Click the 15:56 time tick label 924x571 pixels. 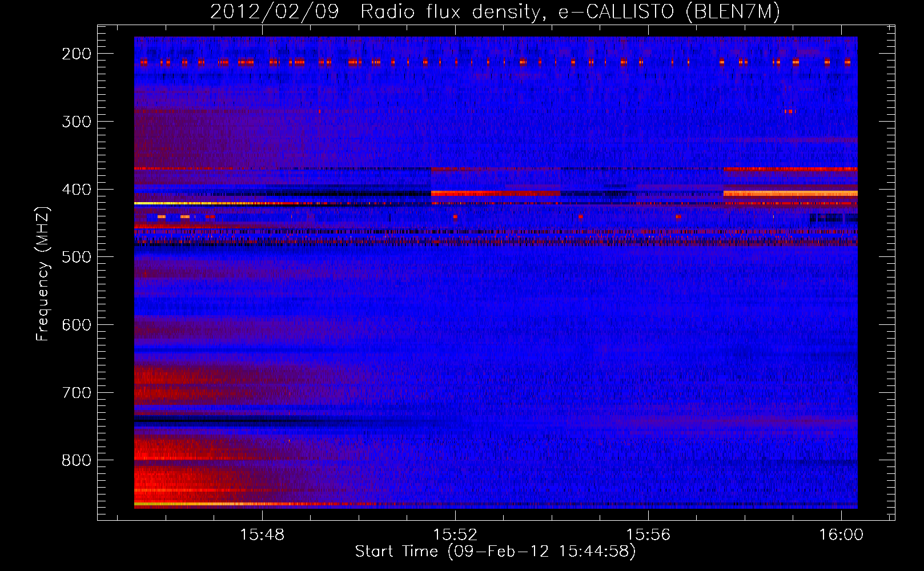tap(648, 535)
